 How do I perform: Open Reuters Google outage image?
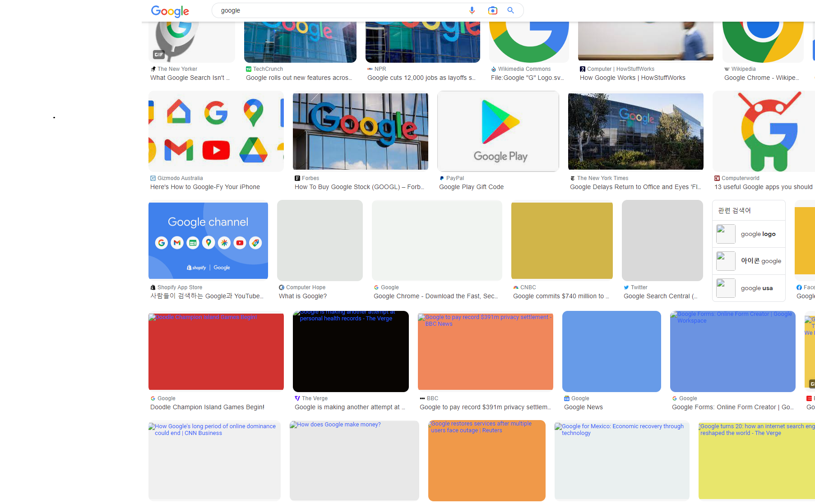(x=487, y=461)
